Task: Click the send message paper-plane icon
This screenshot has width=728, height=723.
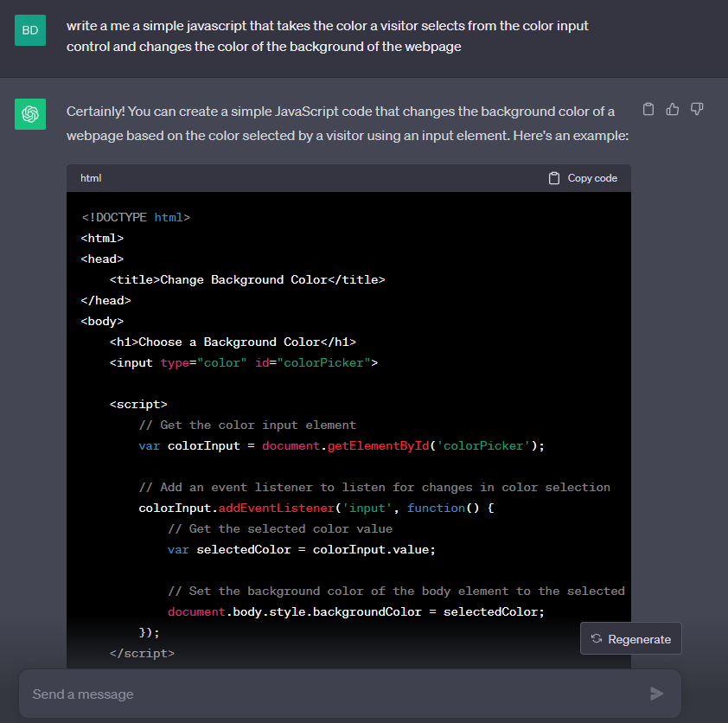Action: point(656,694)
